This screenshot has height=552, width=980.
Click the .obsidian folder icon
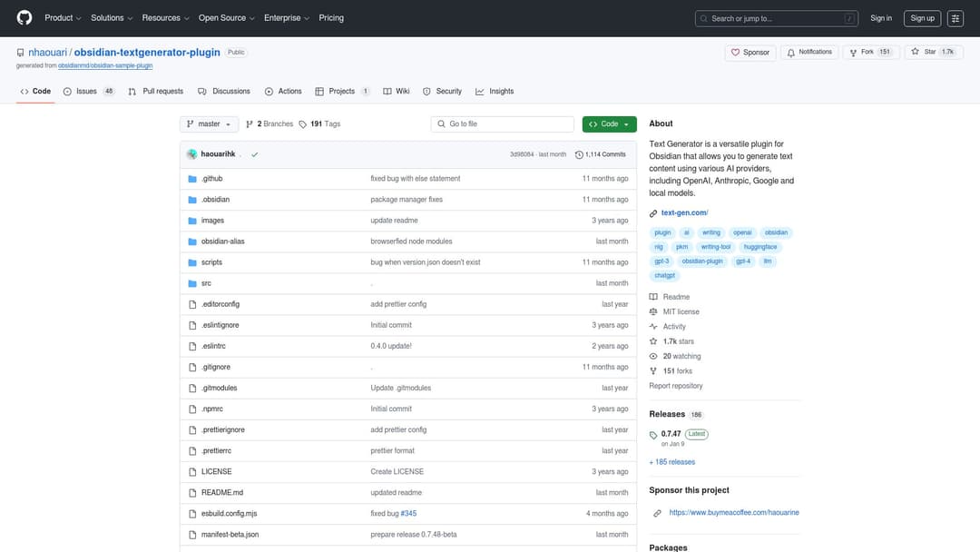(x=192, y=200)
